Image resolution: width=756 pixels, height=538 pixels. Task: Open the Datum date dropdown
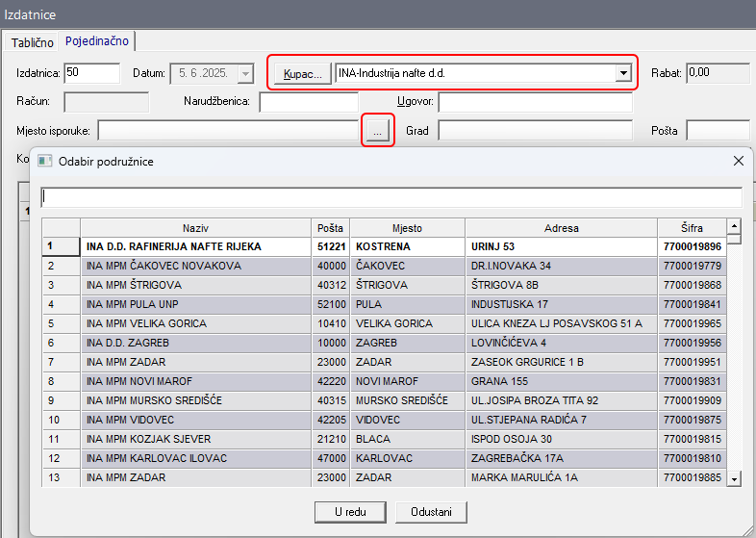coord(245,74)
